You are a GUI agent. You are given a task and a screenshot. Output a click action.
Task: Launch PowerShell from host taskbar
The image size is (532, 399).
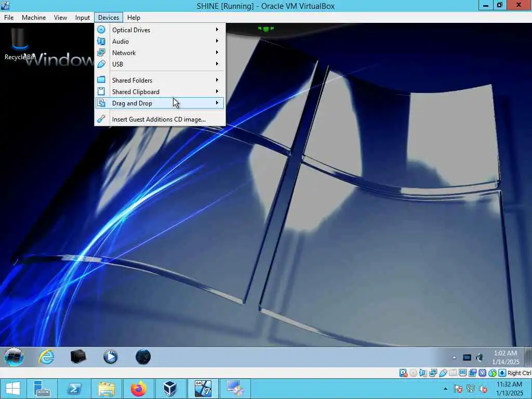[74, 389]
